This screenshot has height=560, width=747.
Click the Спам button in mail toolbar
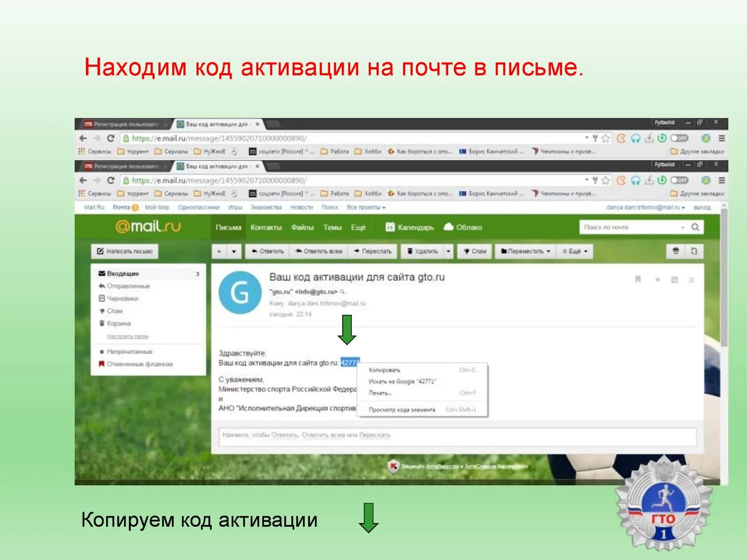click(x=475, y=252)
